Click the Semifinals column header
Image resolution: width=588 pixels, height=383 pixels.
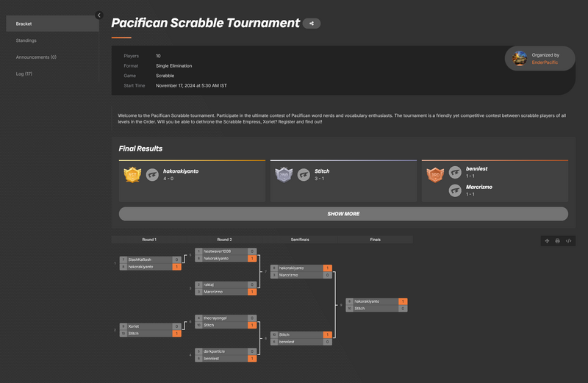pyautogui.click(x=300, y=240)
